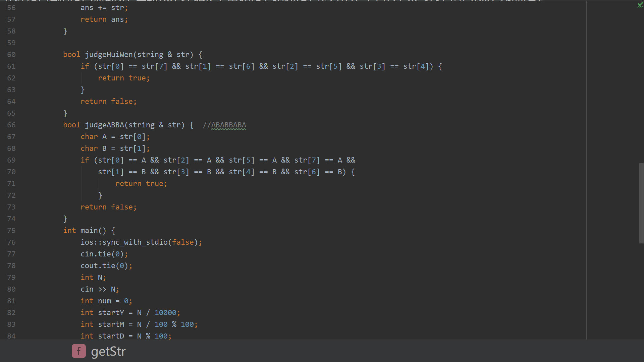Click the judgeABBA function name
Screen dimensions: 644x362
pos(104,125)
